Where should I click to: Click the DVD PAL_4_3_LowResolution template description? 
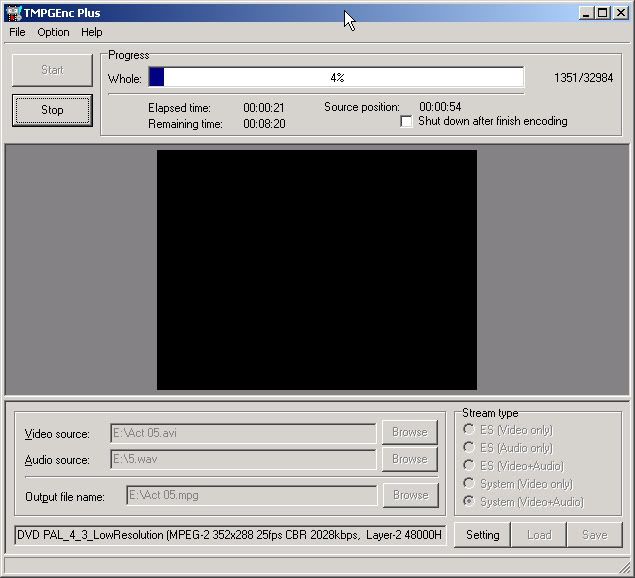(x=230, y=535)
